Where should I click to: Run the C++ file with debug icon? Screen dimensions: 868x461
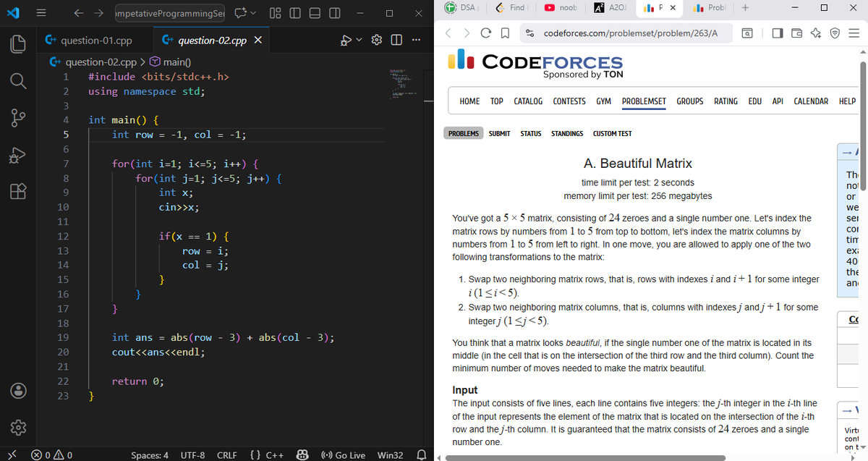346,41
